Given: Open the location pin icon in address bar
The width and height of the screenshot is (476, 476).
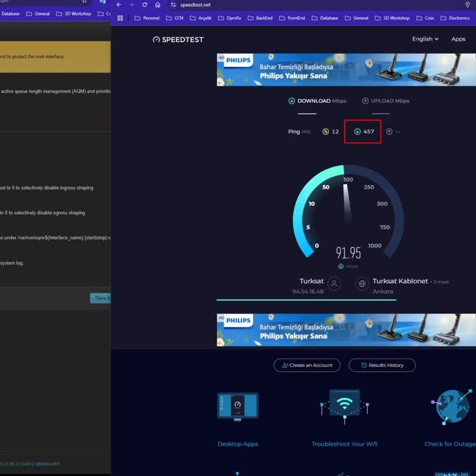Looking at the screenshot, I should [x=467, y=5].
